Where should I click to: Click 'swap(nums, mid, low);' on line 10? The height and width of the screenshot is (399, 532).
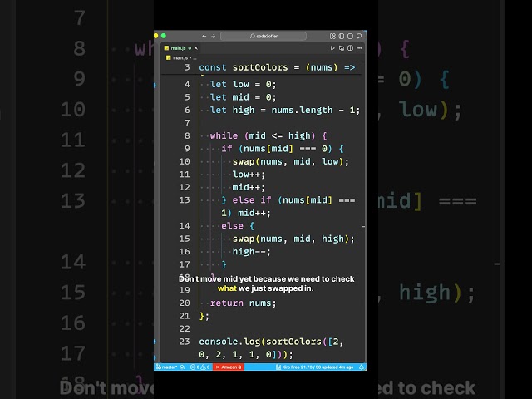[290, 161]
